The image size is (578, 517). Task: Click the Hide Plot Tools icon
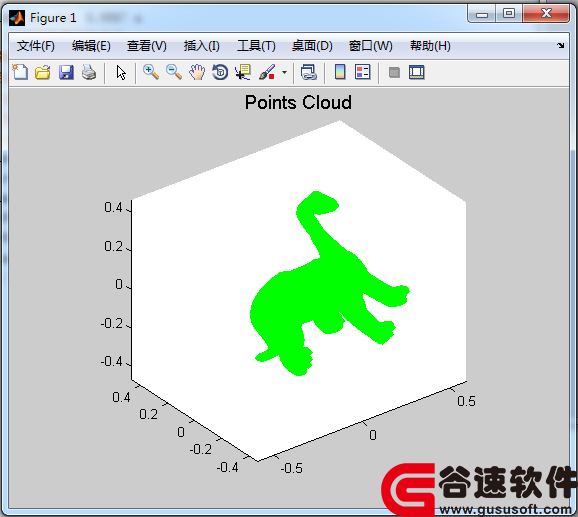click(x=394, y=72)
